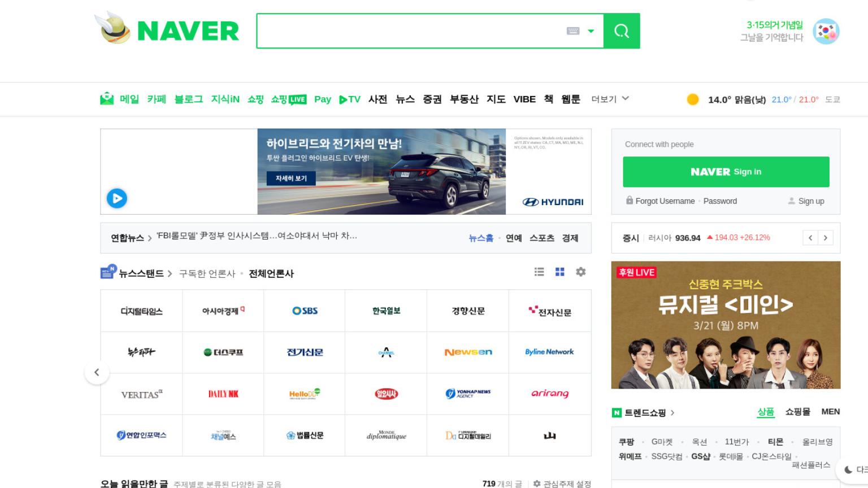
Task: Open 증권 finance link
Action: (432, 99)
